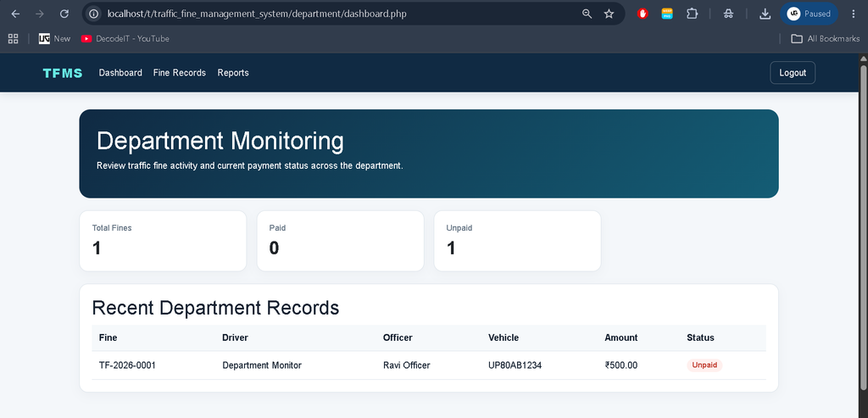Viewport: 868px width, 418px height.
Task: Click the red Unpaid status badge
Action: coord(704,365)
